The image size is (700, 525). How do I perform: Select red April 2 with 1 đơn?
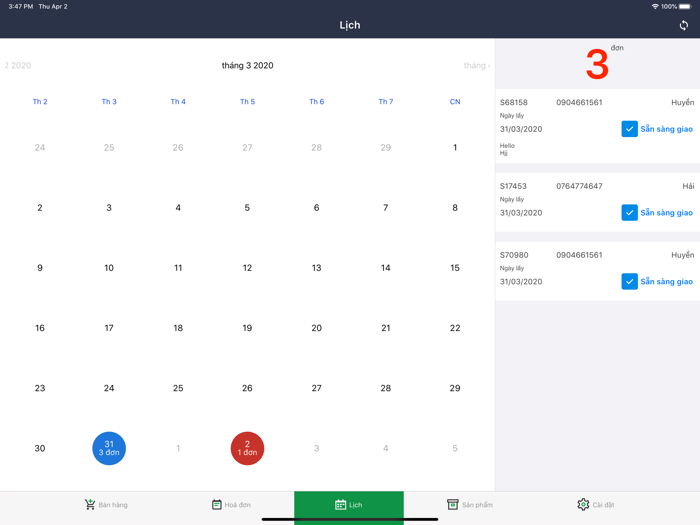(x=247, y=448)
